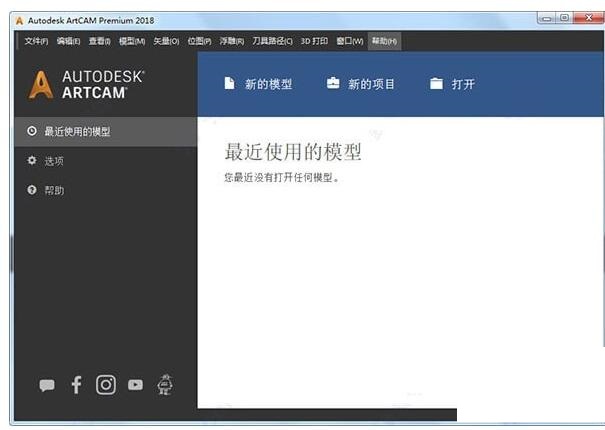Open the 帮助(H) menu
Image resolution: width=605 pixels, height=430 pixels.
point(384,41)
